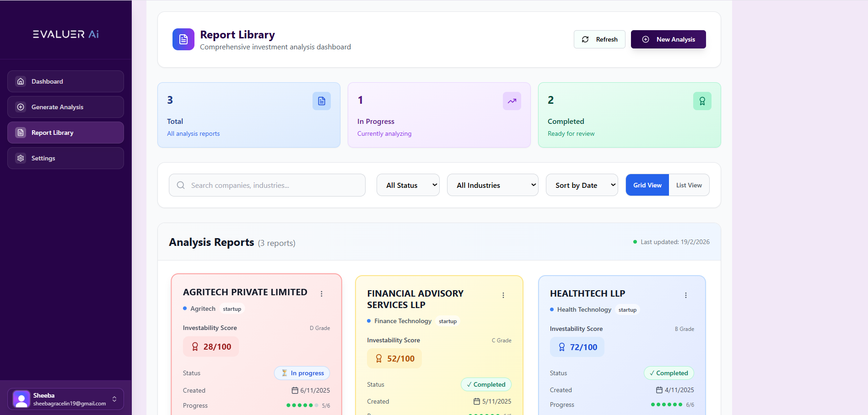Click the In progress status badge on Agritech

(302, 373)
